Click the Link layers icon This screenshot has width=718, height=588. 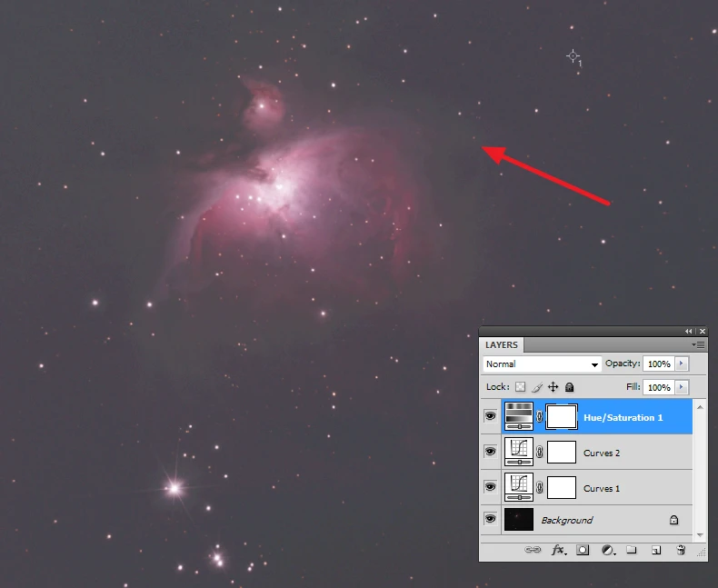[534, 550]
